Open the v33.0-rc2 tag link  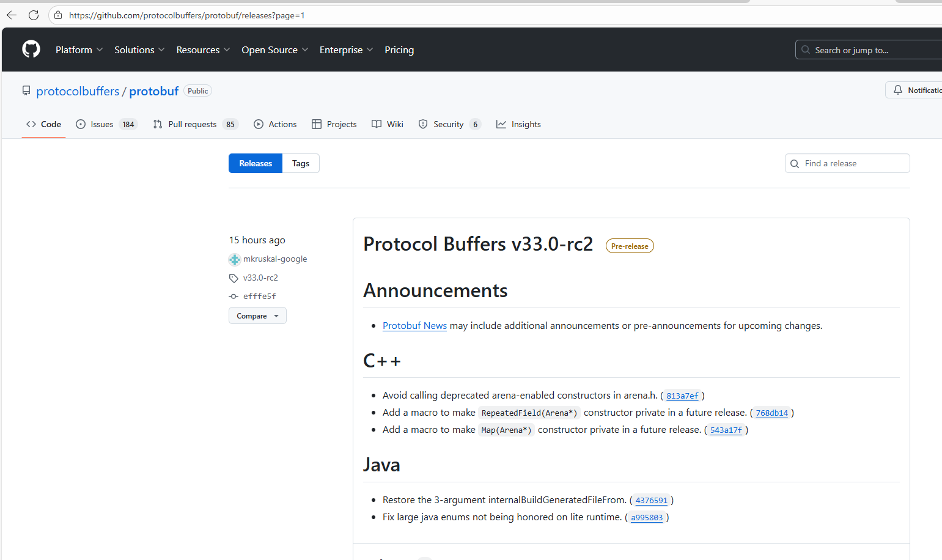[260, 278]
